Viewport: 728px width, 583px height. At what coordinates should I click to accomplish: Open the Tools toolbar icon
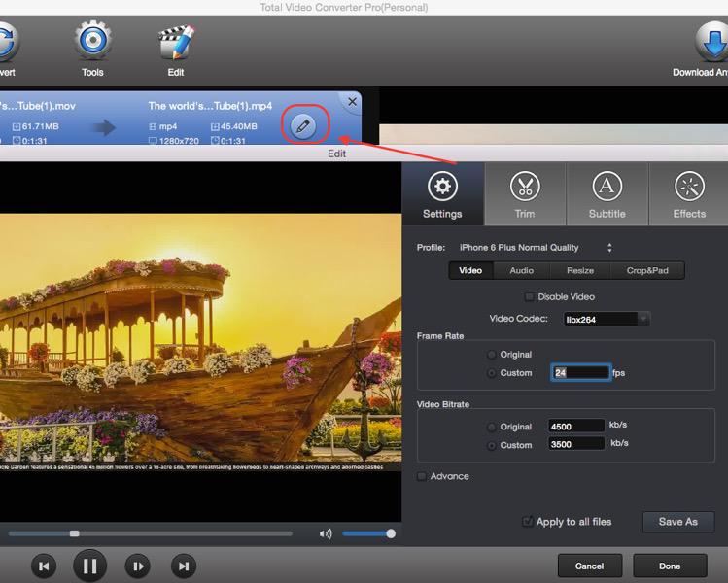tap(92, 43)
